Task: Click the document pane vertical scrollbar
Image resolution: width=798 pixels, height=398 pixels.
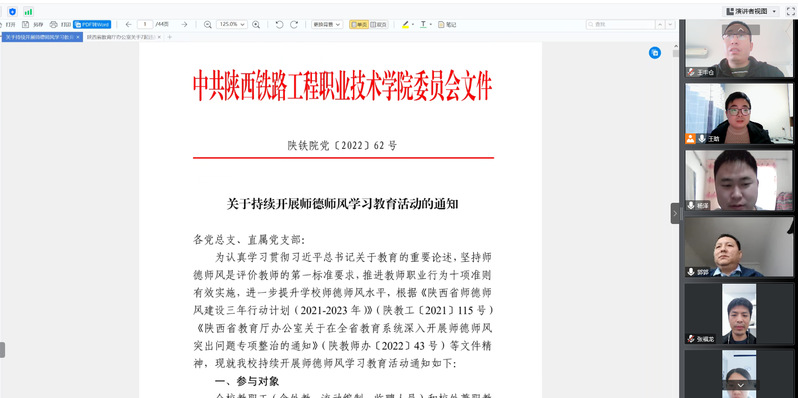Action: point(675,53)
